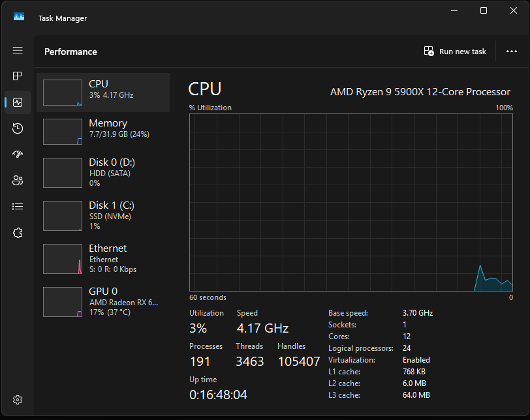Viewport: 530px width, 420px height.
Task: Click the Memory usage text 7.7/31.9 GB (24%)
Action: click(x=119, y=134)
